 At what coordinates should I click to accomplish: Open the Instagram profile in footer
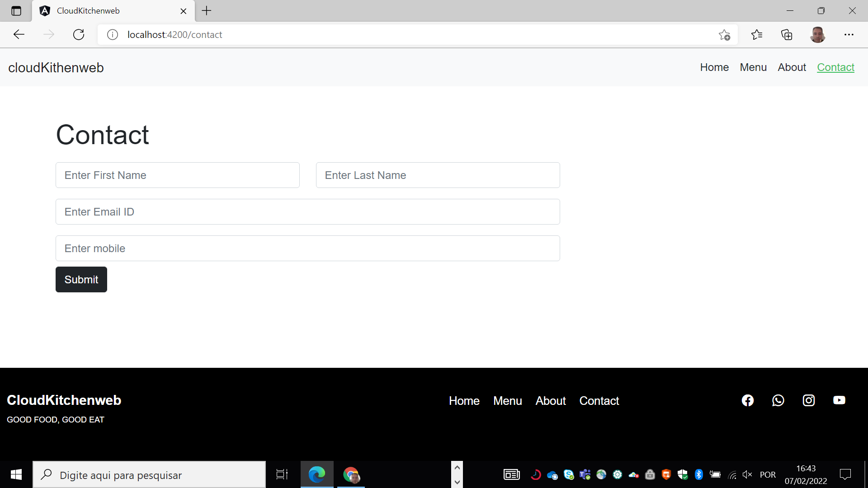(x=809, y=400)
